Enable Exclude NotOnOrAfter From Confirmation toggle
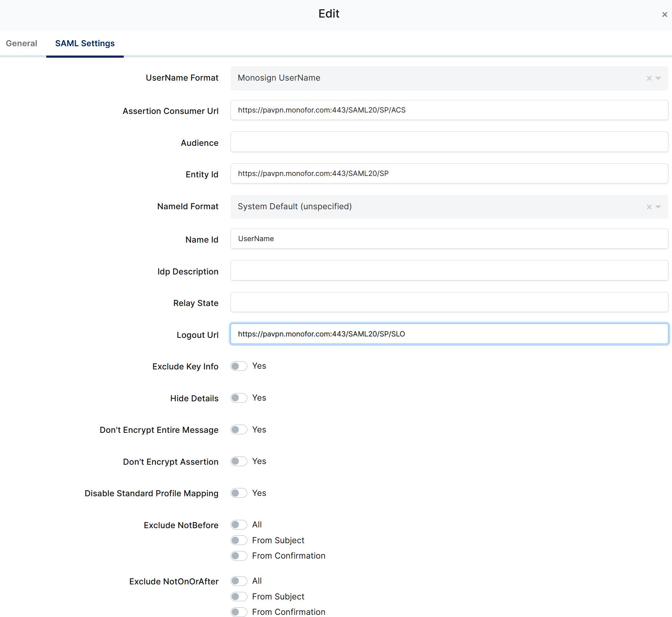 [239, 612]
